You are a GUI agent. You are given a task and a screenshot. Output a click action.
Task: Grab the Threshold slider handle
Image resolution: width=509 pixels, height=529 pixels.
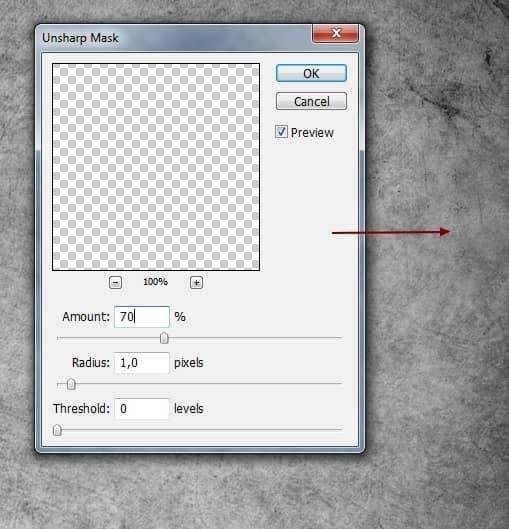point(57,430)
